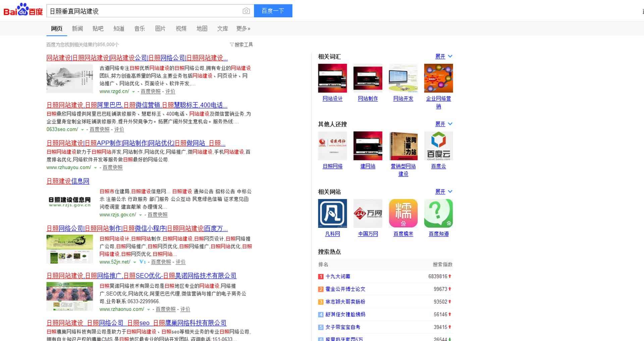Expand dropdown arrow next to www.rzjs.gov.cn/
Viewport: 644px width, 341px height.
tap(141, 215)
